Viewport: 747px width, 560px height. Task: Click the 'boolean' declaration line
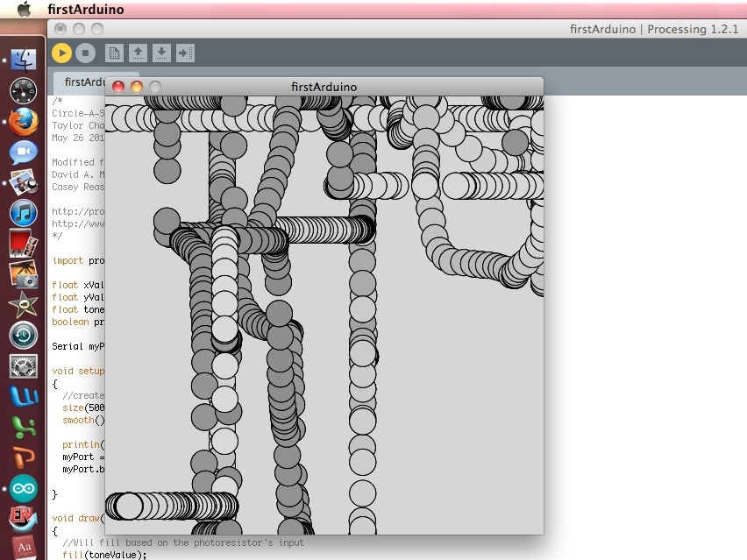click(78, 322)
